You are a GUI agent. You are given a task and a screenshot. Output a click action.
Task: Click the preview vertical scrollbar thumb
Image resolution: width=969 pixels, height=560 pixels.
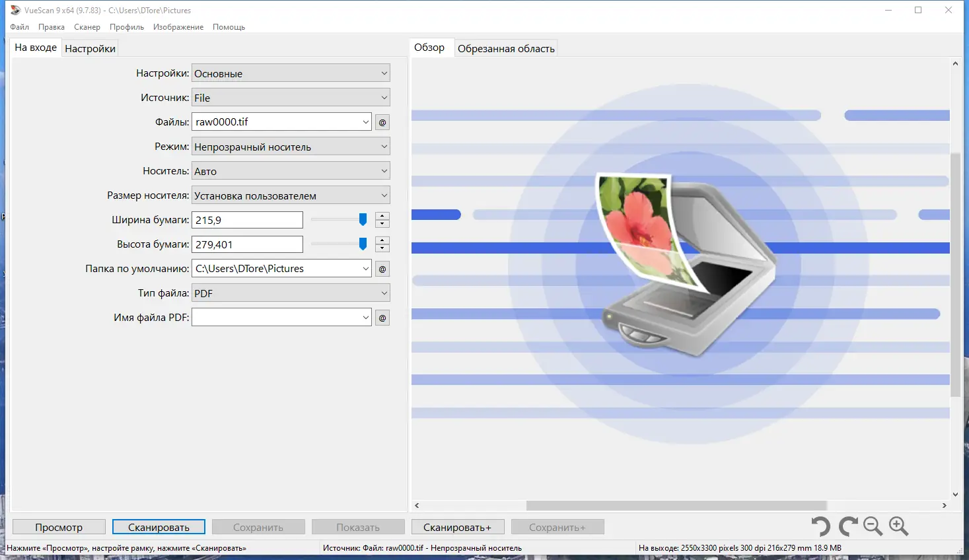tap(955, 275)
